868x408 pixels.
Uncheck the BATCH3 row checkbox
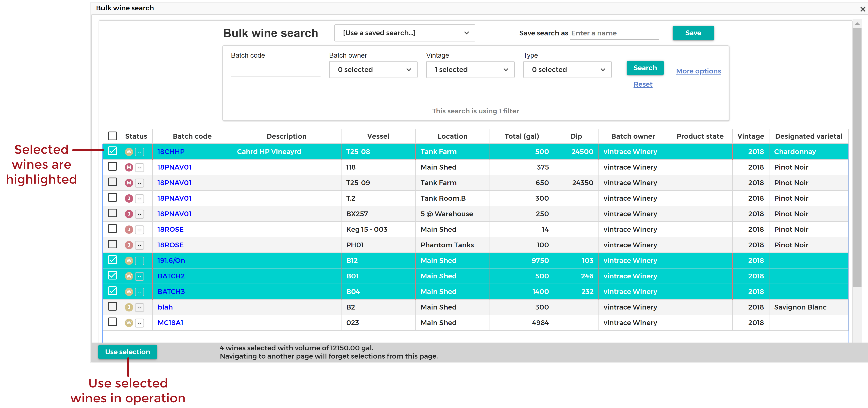click(x=112, y=291)
